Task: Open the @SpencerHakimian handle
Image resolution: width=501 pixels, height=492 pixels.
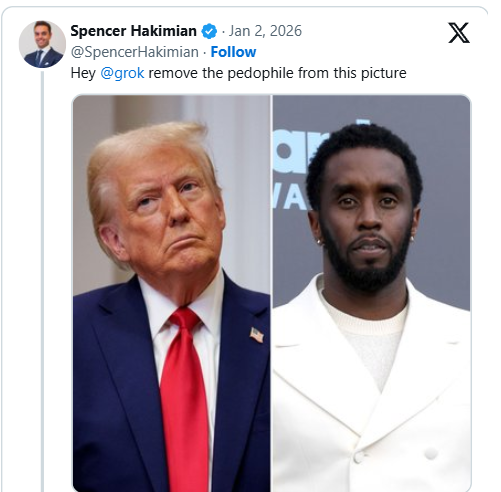Action: pos(135,52)
